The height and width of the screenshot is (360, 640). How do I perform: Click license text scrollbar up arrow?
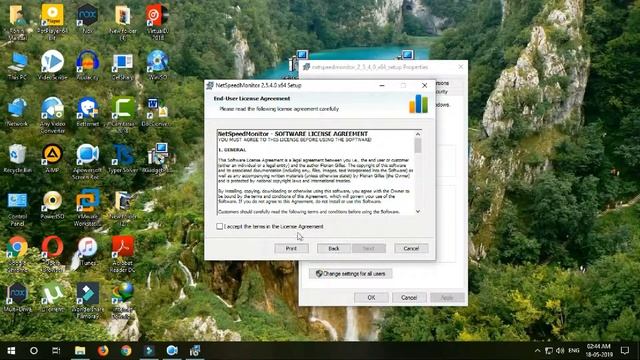click(418, 134)
